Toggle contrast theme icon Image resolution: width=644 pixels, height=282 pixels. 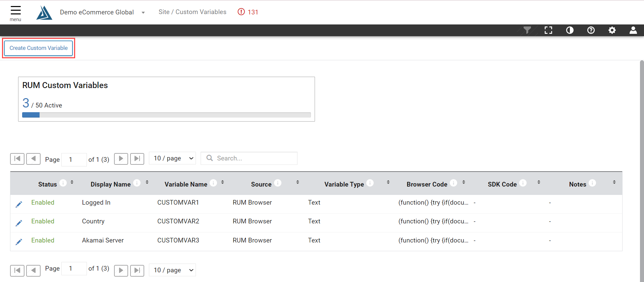coord(570,30)
